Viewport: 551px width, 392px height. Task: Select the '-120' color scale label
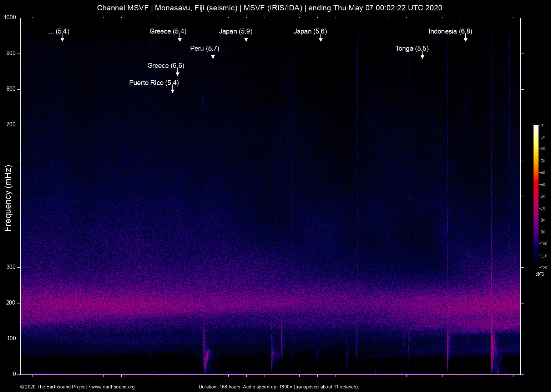[x=543, y=268]
